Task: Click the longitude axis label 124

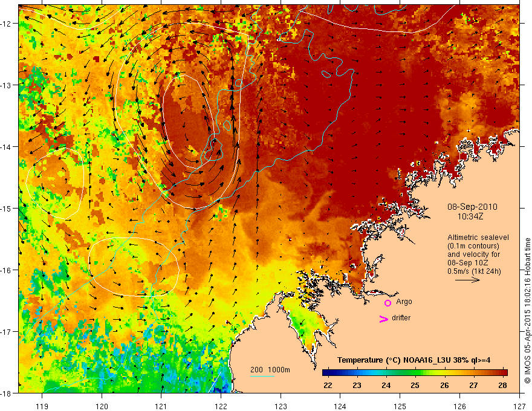Action: tap(340, 406)
